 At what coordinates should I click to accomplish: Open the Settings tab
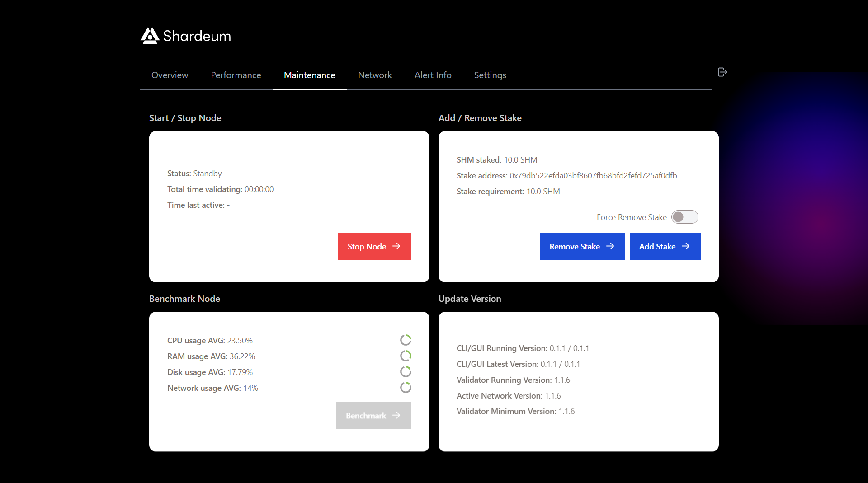[x=490, y=75]
